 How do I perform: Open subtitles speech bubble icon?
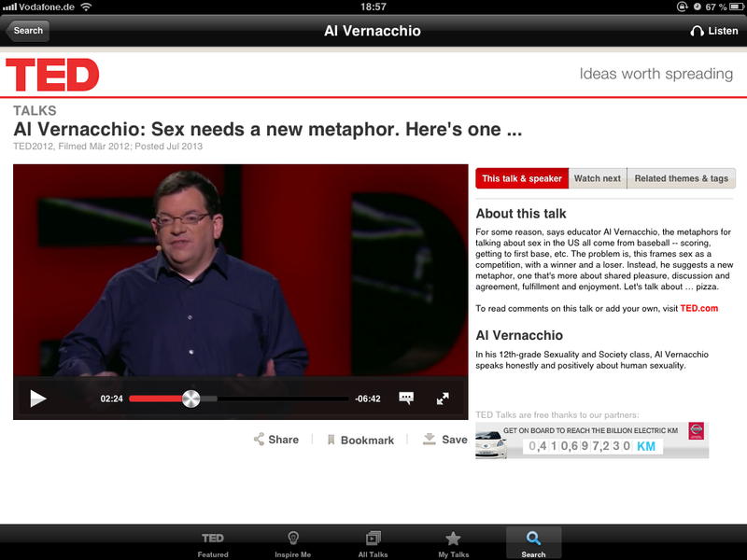pyautogui.click(x=406, y=399)
